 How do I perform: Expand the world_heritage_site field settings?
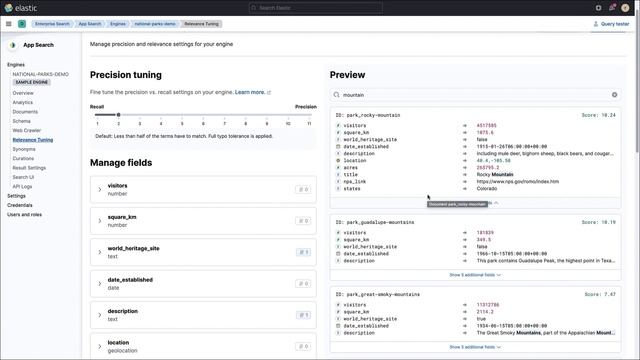(x=100, y=252)
